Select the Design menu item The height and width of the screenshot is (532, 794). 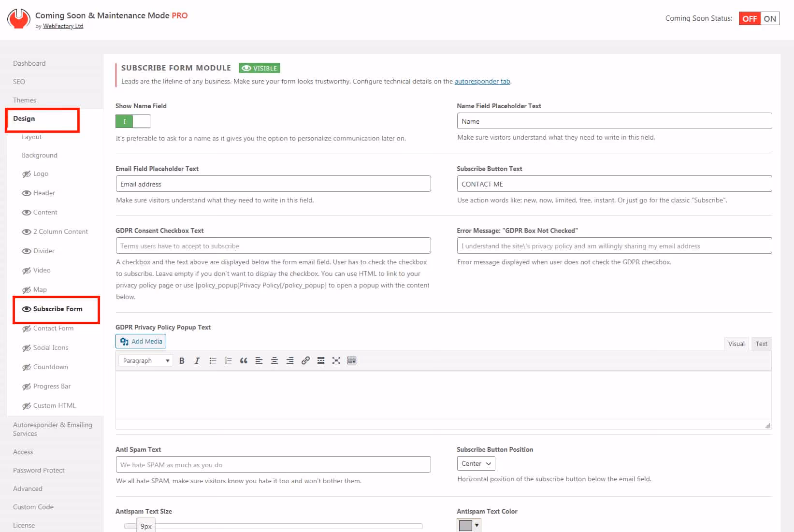pyautogui.click(x=24, y=118)
